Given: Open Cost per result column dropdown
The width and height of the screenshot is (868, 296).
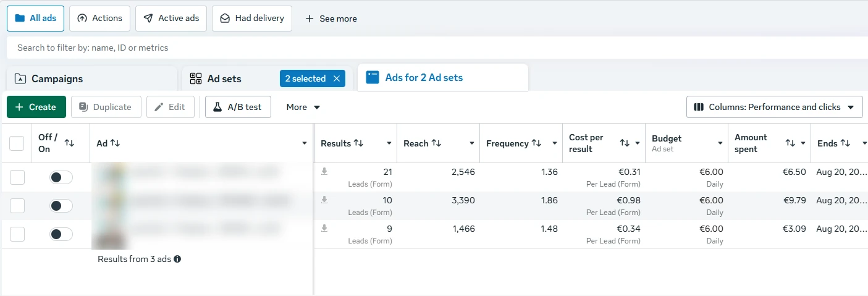Looking at the screenshot, I should [x=638, y=143].
